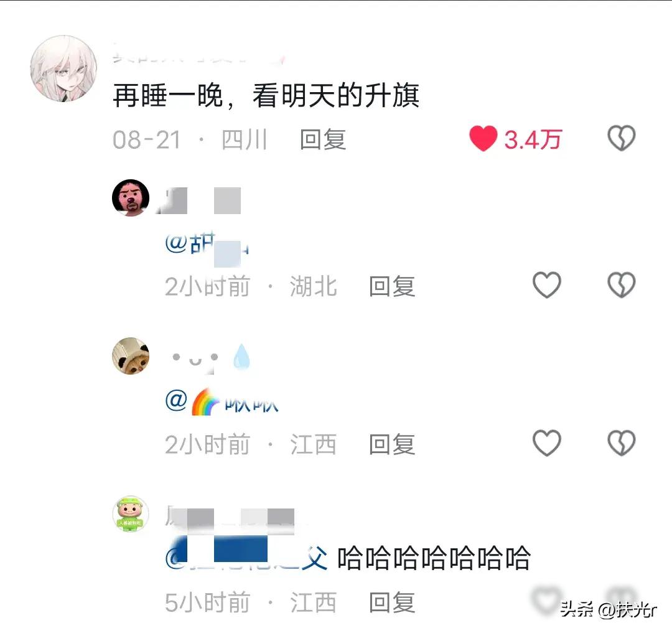The image size is (672, 633).
Task: Open the rainbow 啾啾 mention link
Action: (222, 401)
